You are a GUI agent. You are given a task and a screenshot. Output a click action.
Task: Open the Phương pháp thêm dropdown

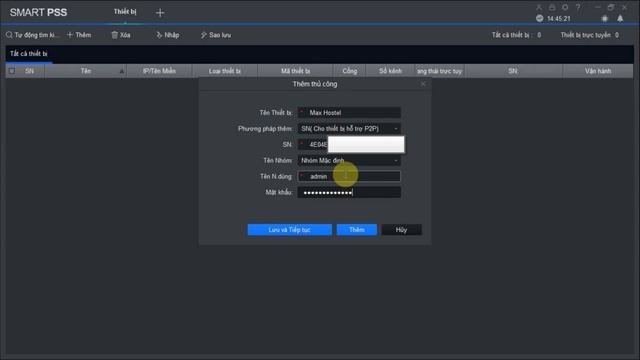(349, 129)
